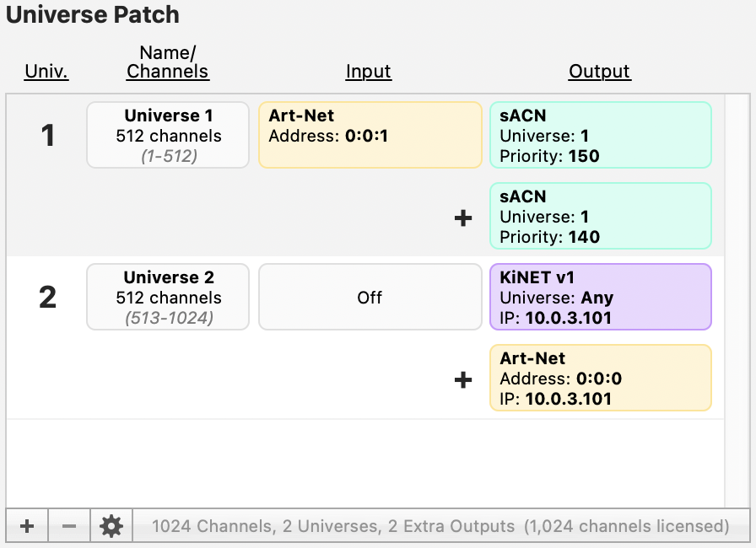Open the Universe 2 name box

pyautogui.click(x=168, y=297)
